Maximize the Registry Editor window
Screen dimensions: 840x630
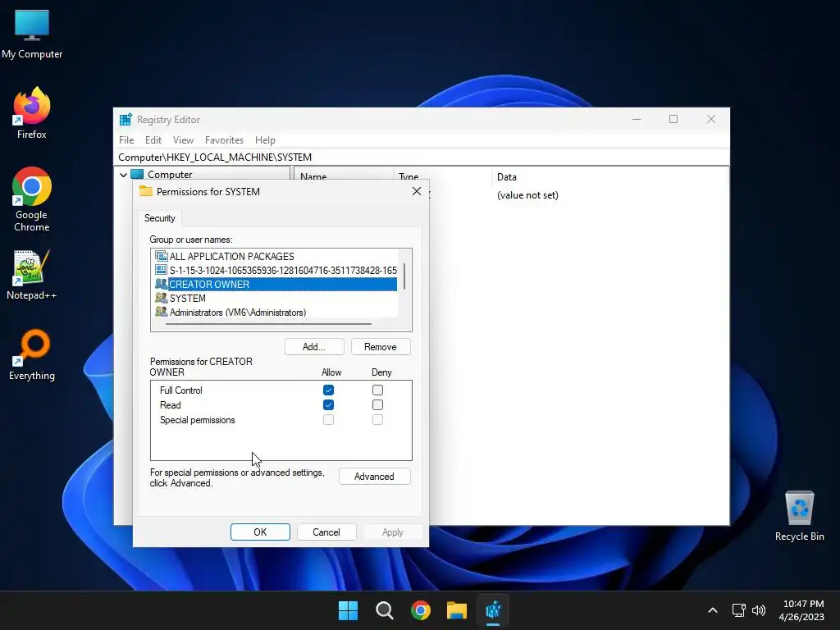(x=673, y=119)
